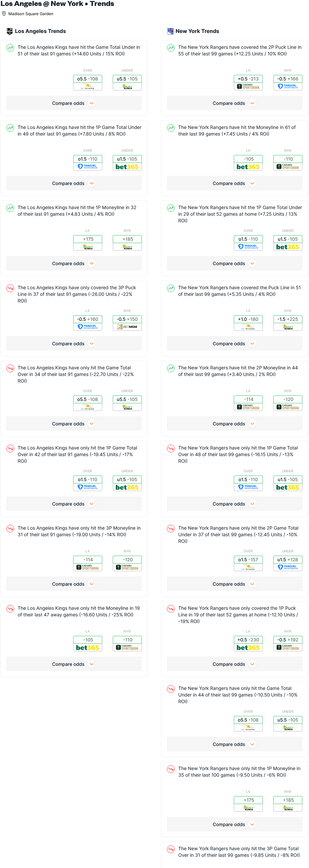
Task: Click the New York Rangers team logo
Action: 170,31
